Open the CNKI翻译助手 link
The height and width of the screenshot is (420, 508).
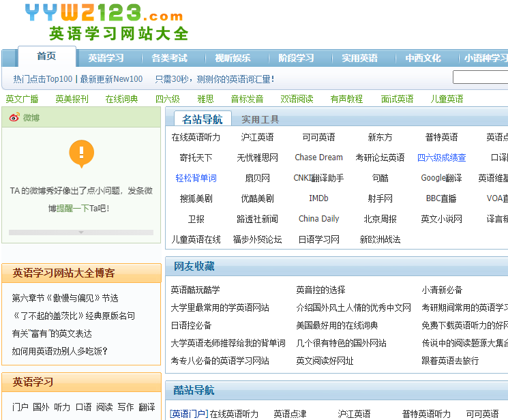(x=318, y=178)
